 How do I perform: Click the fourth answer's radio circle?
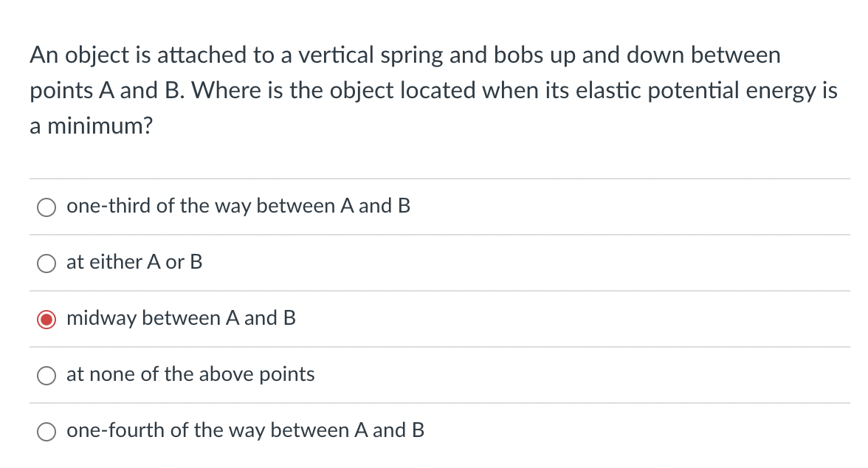(x=46, y=376)
